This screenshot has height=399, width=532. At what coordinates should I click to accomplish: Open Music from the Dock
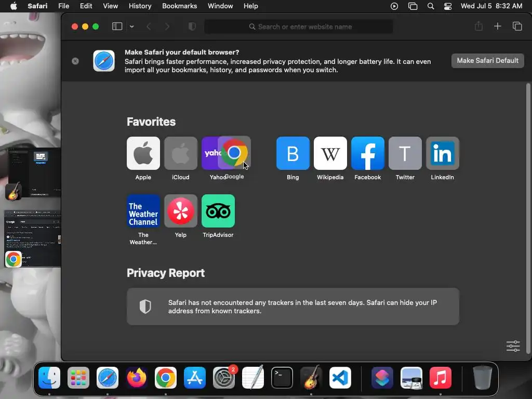[441, 378]
